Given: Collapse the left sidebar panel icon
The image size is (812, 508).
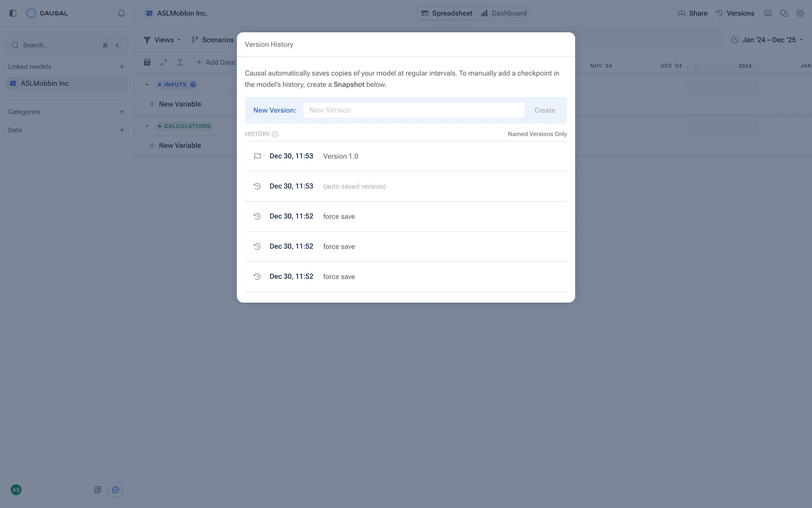Looking at the screenshot, I should [13, 13].
